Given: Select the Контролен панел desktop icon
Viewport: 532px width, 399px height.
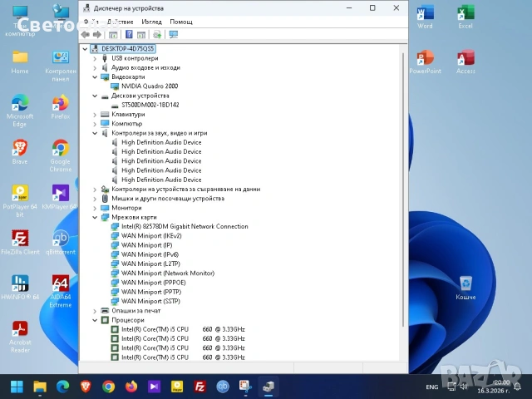Looking at the screenshot, I should 61,66.
